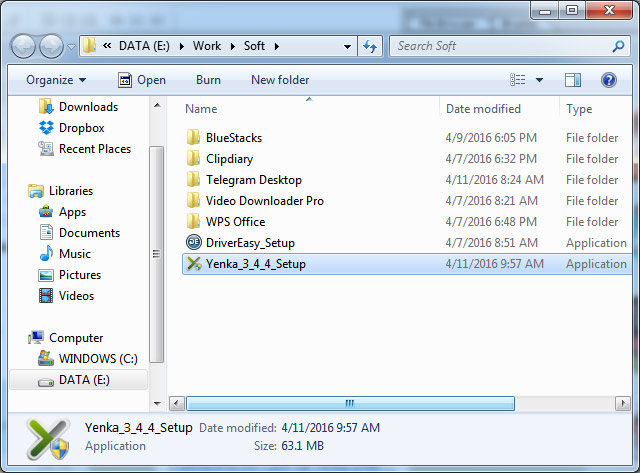Viewport: 640px width, 473px height.
Task: Click the 4/7/2016 8:51 AM date cell
Action: tap(491, 243)
